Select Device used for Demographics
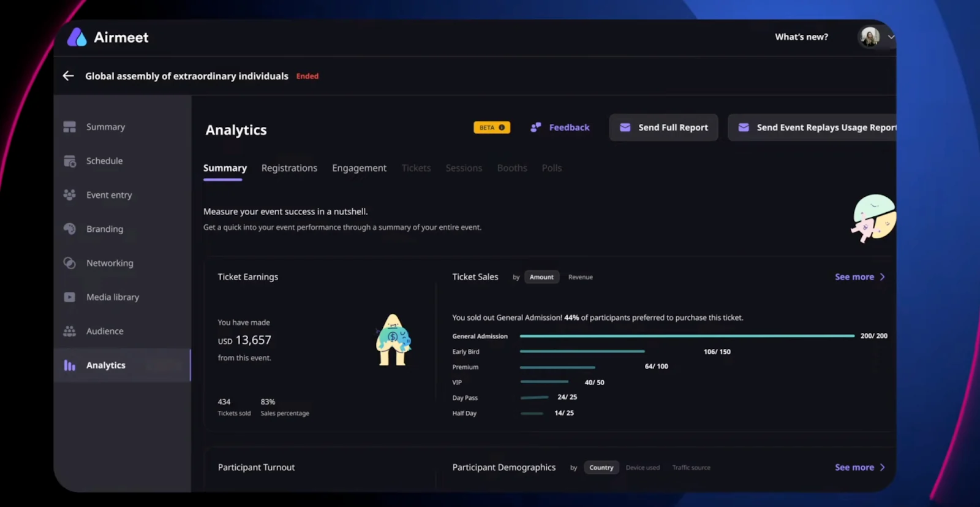Screen dimensions: 980x507 point(643,468)
